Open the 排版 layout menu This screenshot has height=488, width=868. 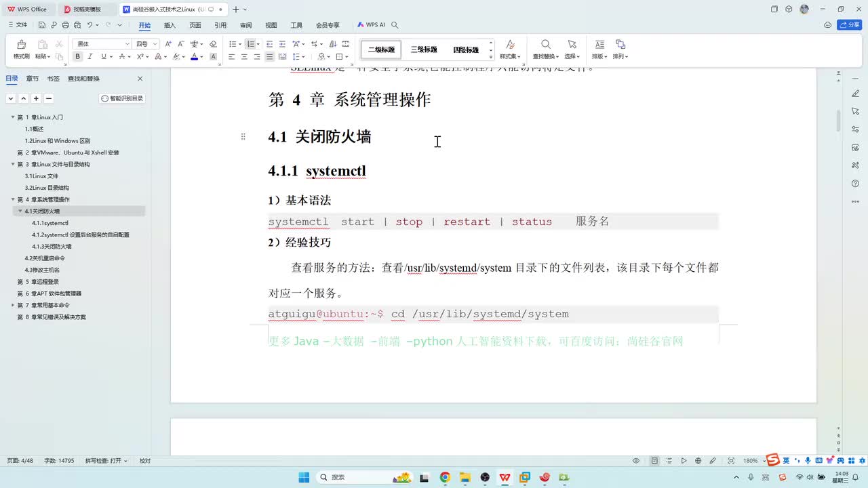[599, 49]
